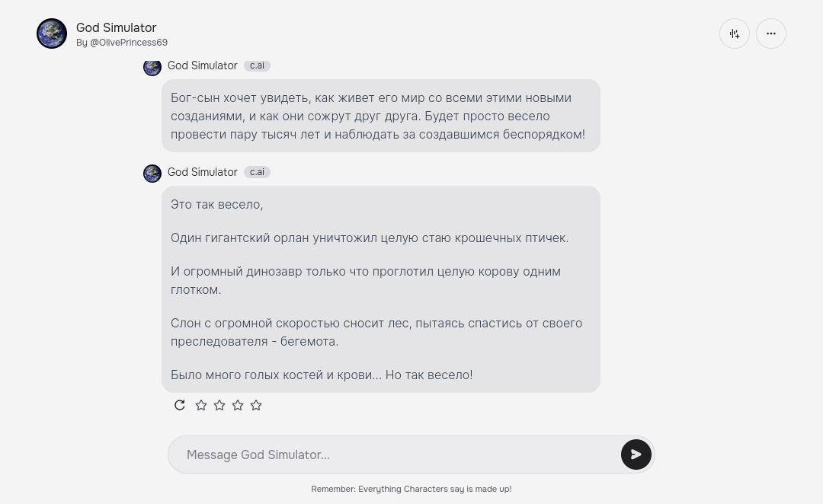Click the God Simulator name above first message

(x=203, y=65)
